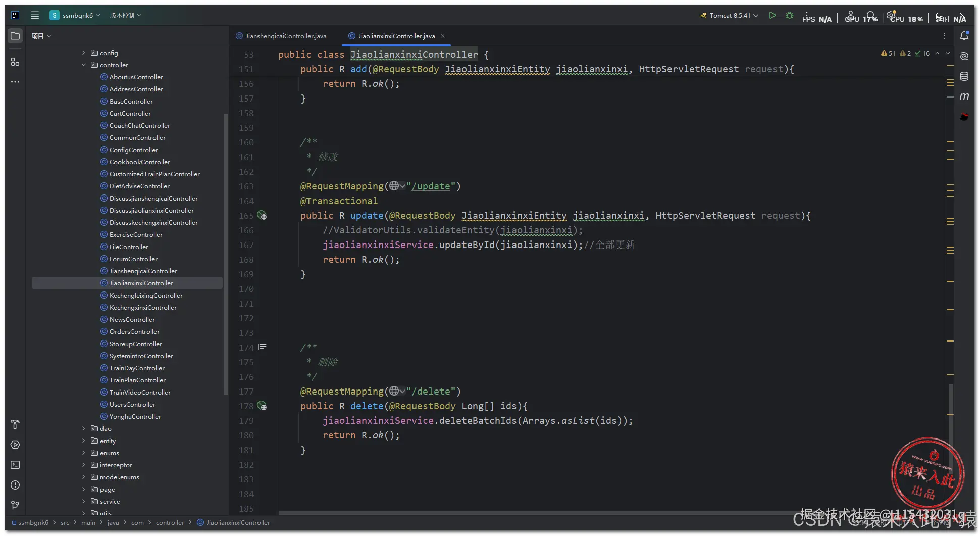Open the editor tabs options menu

944,36
